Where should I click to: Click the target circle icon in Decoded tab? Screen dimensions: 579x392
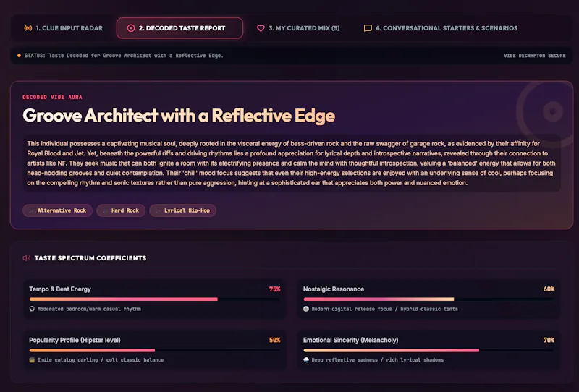tap(131, 28)
